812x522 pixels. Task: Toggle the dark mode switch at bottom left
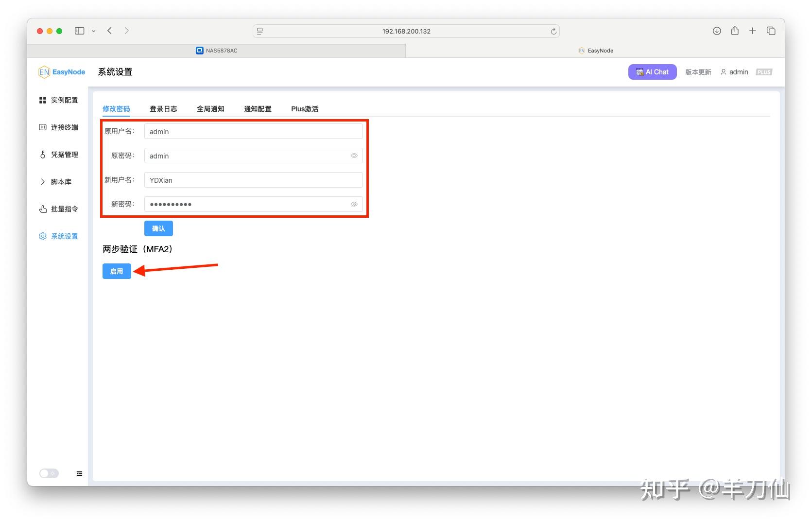[49, 473]
